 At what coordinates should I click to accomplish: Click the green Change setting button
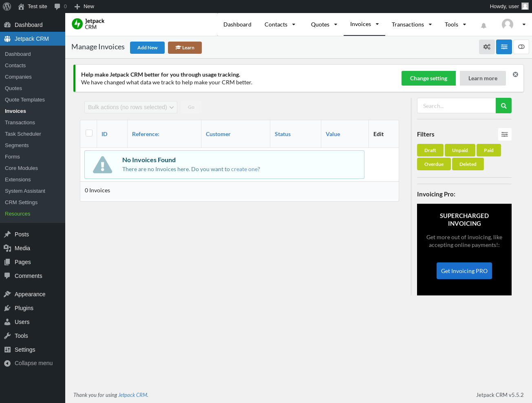click(x=428, y=78)
